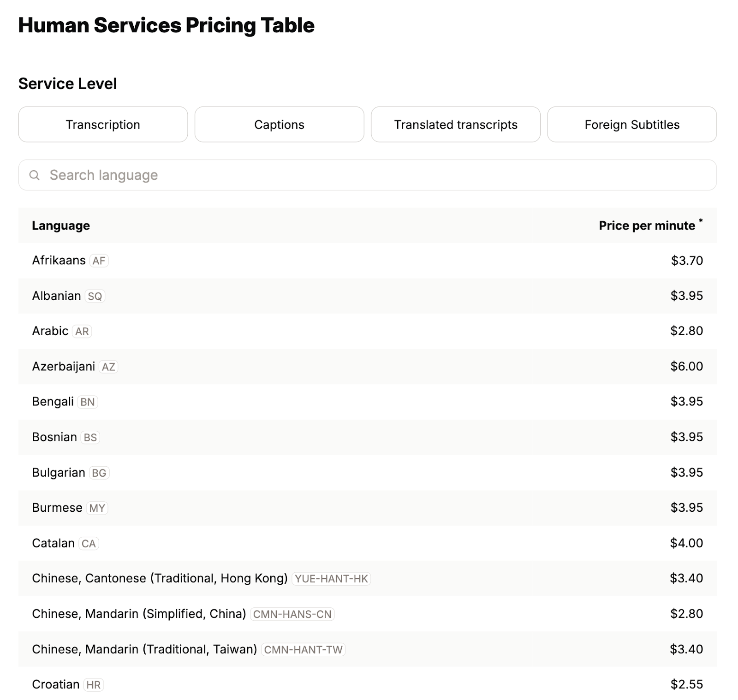Click the asterisk next to Price per minute
The width and height of the screenshot is (738, 700).
coord(702,220)
